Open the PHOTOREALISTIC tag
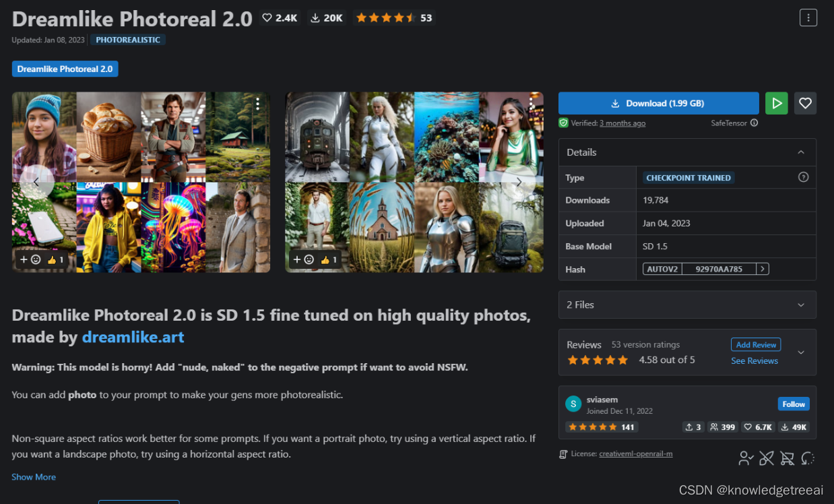Viewport: 834px width, 504px height. pos(128,40)
